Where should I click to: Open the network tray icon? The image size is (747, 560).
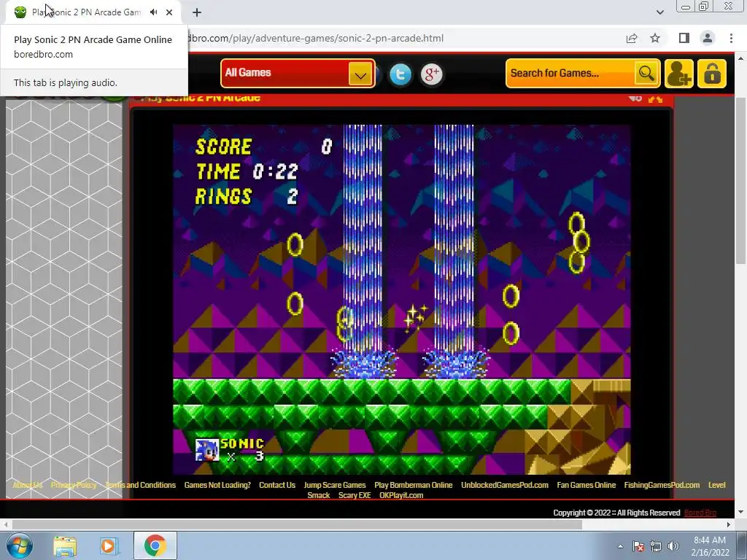click(656, 546)
